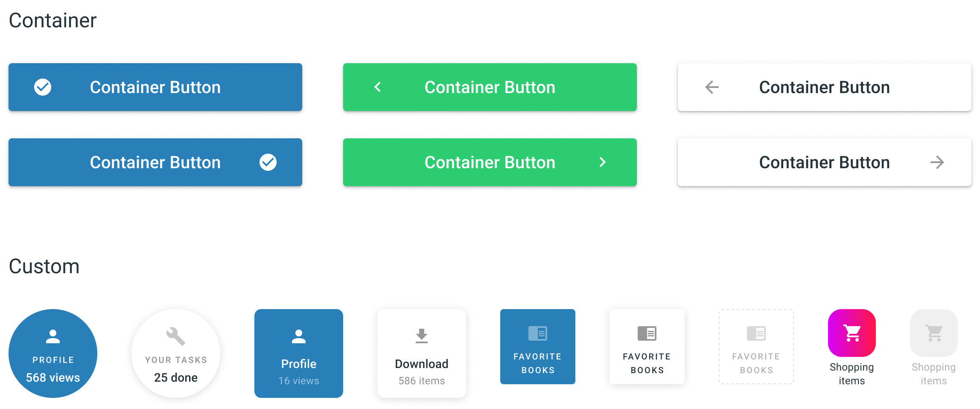
Task: Click the pink shopping cart icon button
Action: [852, 333]
